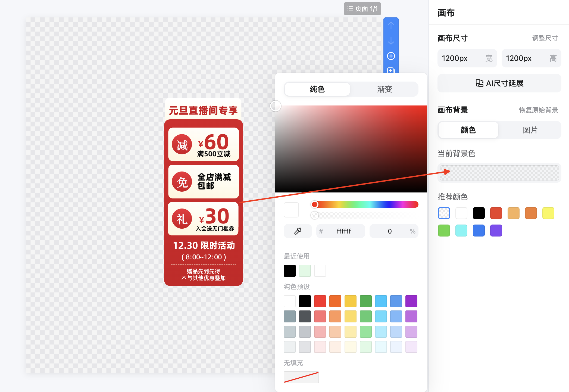Image resolution: width=569 pixels, height=392 pixels.
Task: Click the 调整尺寸 link
Action: tap(544, 38)
